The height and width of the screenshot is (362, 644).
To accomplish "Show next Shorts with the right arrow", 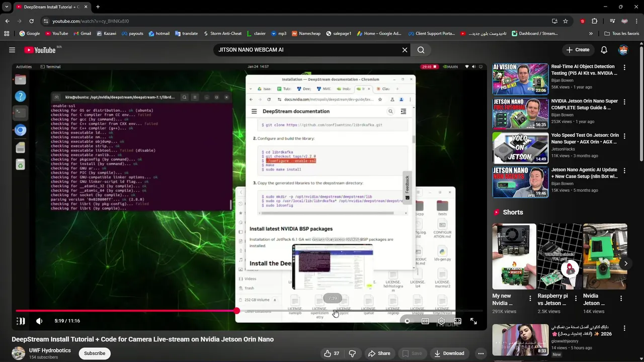I will 625,263.
